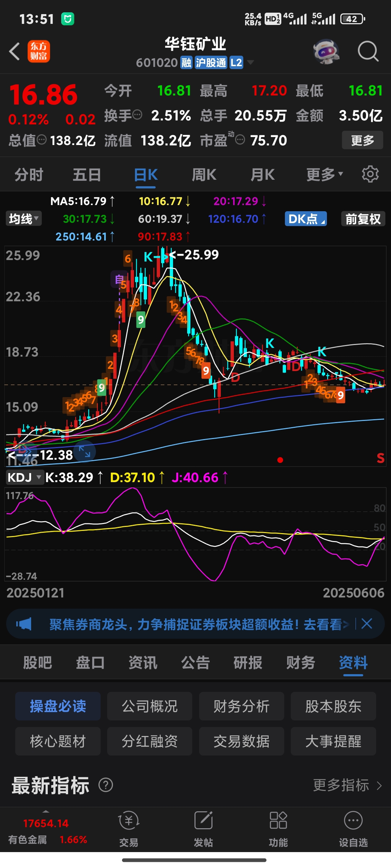Tap 更多 button in quote panel
The height and width of the screenshot is (868, 391).
click(362, 140)
